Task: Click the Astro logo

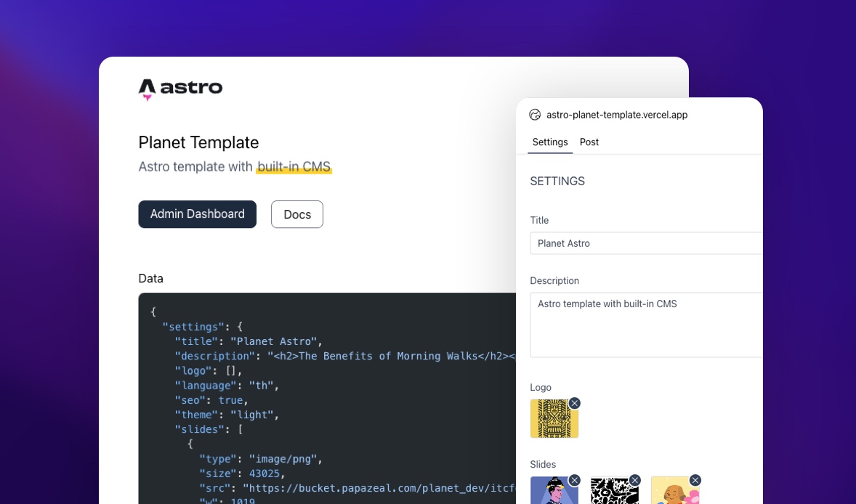Action: (x=180, y=89)
